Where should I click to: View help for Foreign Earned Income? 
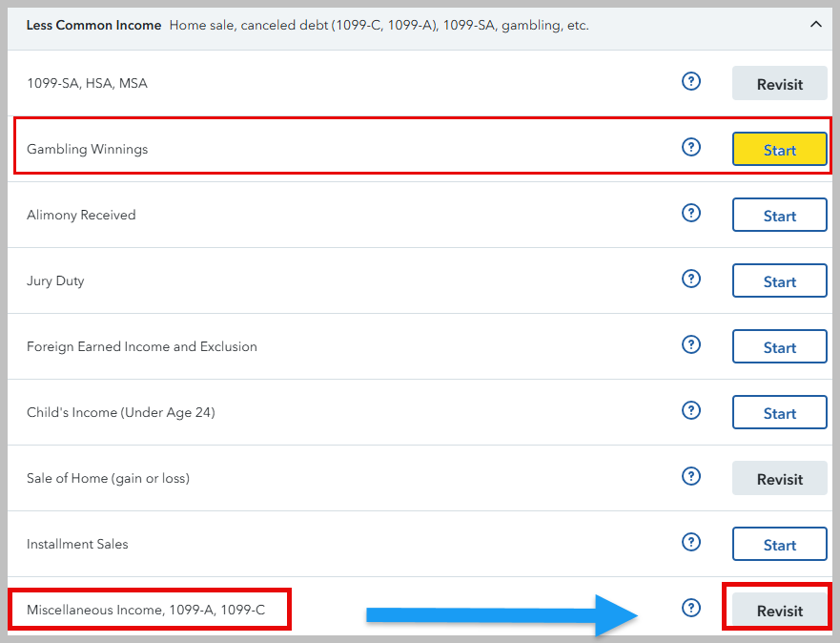(x=691, y=345)
